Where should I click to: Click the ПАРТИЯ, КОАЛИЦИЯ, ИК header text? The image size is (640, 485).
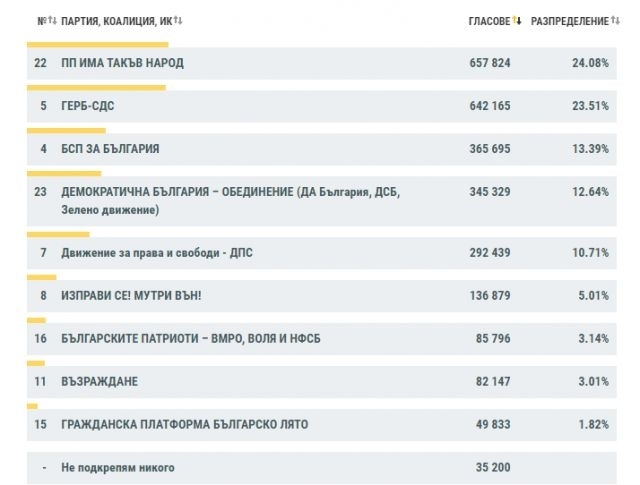(115, 21)
